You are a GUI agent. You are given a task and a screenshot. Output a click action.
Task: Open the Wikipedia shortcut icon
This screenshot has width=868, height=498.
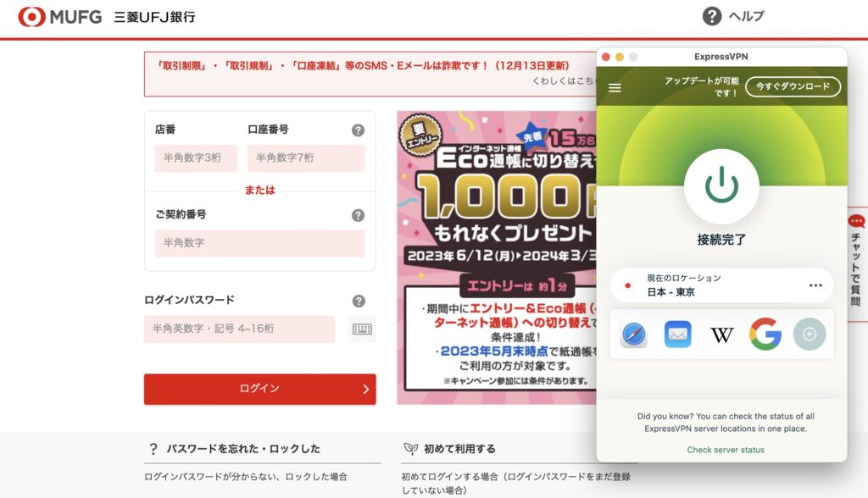click(721, 335)
